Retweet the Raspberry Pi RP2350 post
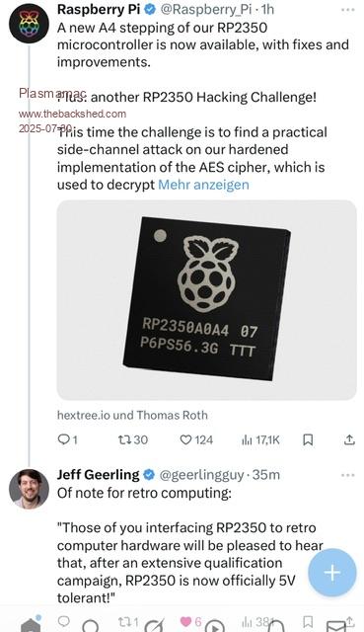This screenshot has height=632, width=364. tap(133, 439)
